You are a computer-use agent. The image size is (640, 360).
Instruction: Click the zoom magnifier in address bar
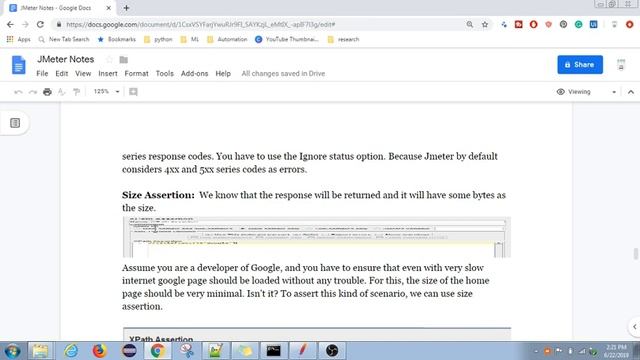pos(470,24)
